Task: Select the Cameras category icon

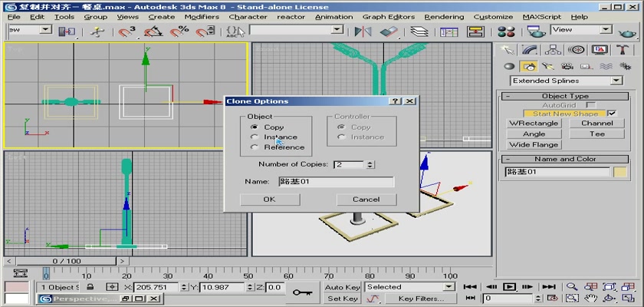Action: [x=567, y=66]
